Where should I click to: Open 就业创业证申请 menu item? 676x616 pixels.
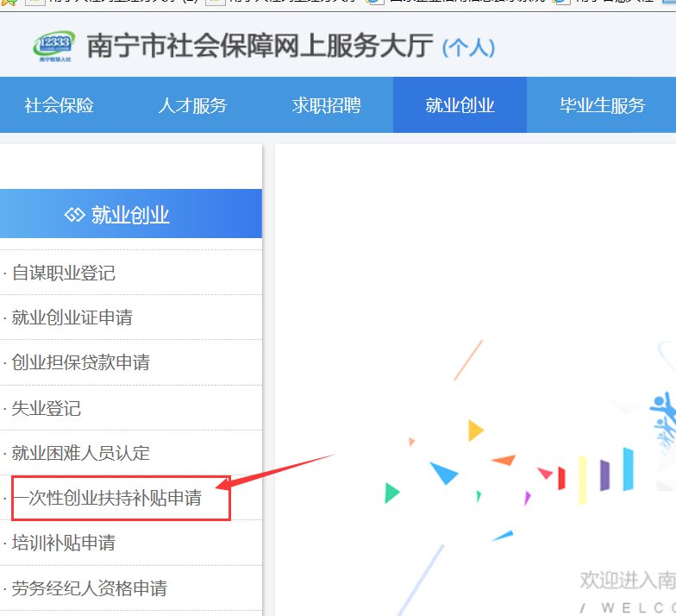coord(72,317)
